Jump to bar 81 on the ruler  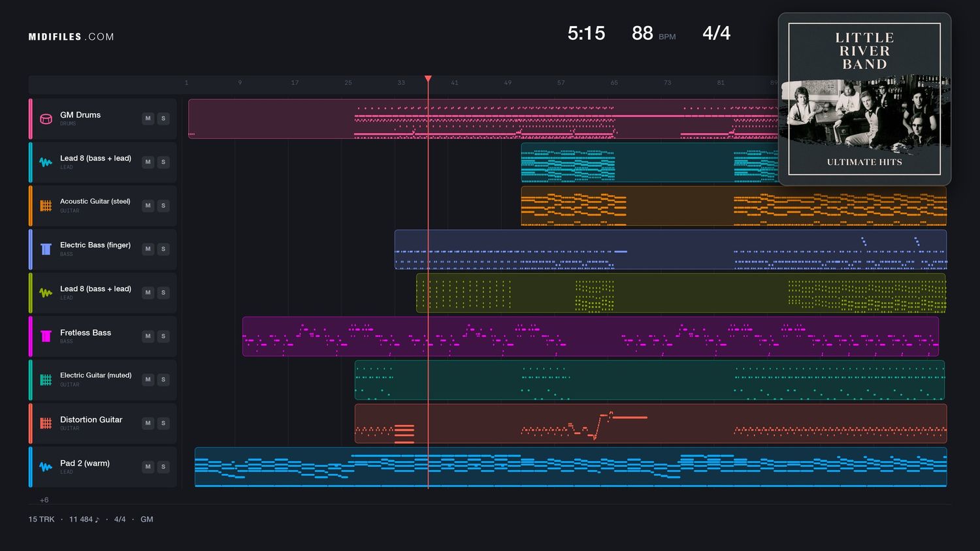(x=721, y=83)
